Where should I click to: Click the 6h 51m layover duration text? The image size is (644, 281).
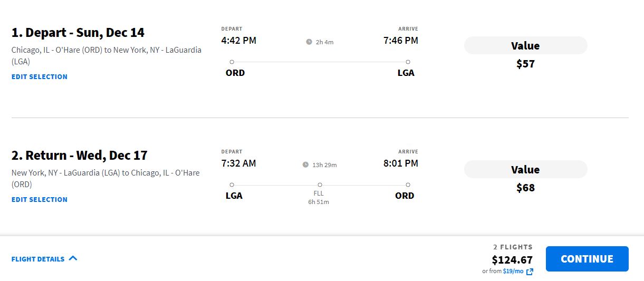pos(319,202)
